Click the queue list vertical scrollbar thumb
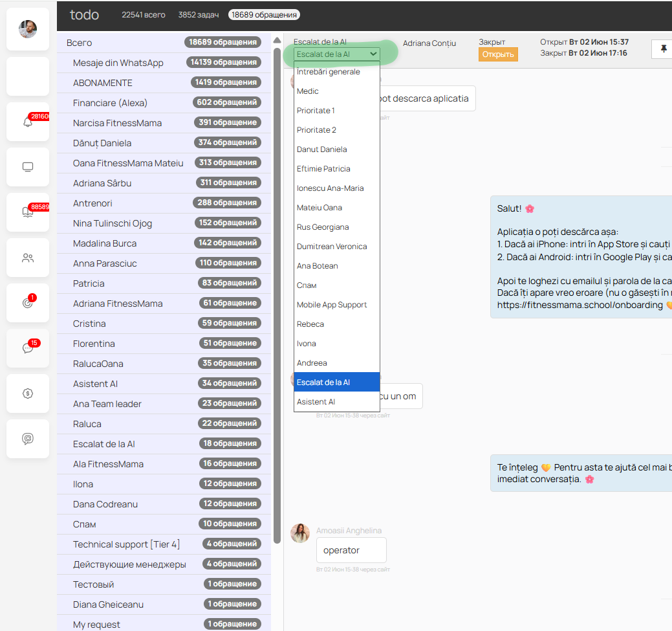Image resolution: width=672 pixels, height=631 pixels. 277,294
